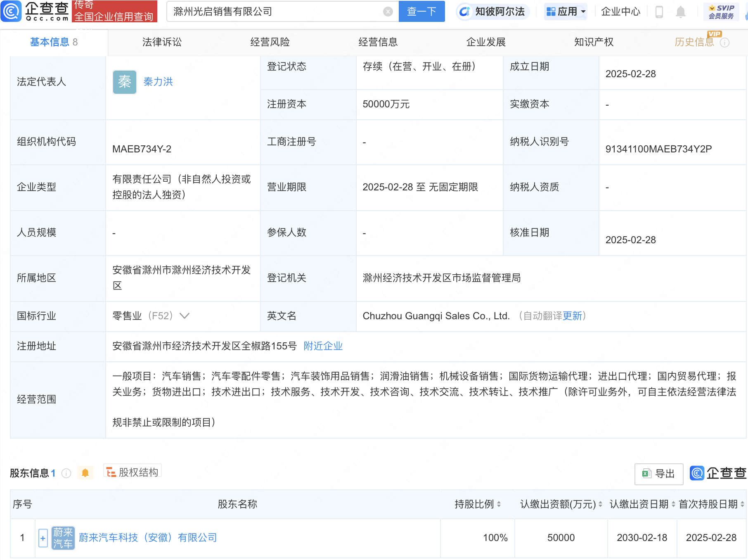Select the 2030-02-18 contribution date cell

click(x=642, y=538)
